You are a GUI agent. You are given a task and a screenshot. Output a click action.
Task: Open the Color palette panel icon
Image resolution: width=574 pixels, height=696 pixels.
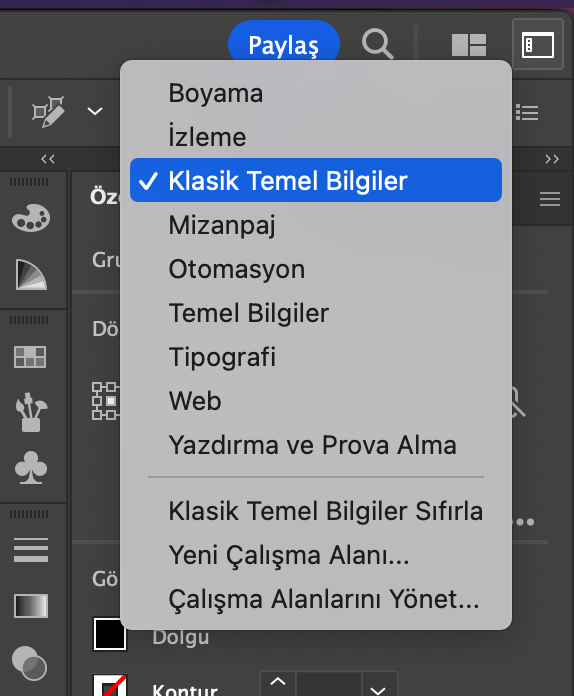tap(31, 218)
